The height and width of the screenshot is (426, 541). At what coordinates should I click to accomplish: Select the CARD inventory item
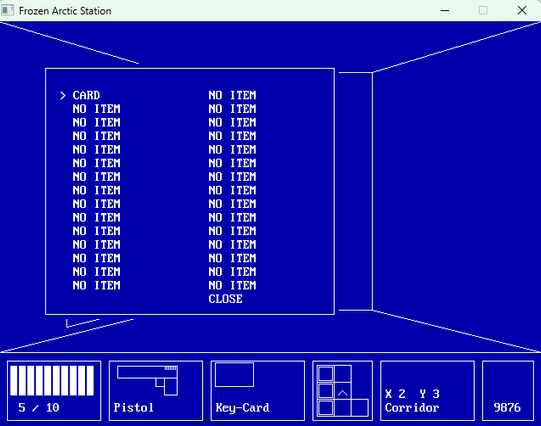[86, 95]
